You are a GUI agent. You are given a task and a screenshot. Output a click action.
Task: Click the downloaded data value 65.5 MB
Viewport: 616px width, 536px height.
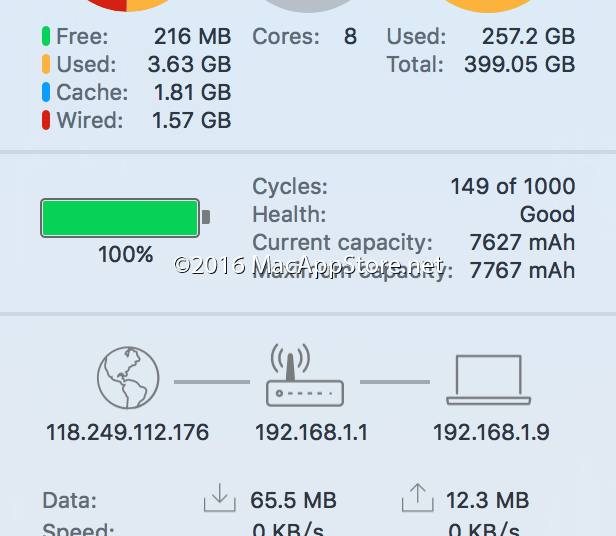[x=293, y=500]
